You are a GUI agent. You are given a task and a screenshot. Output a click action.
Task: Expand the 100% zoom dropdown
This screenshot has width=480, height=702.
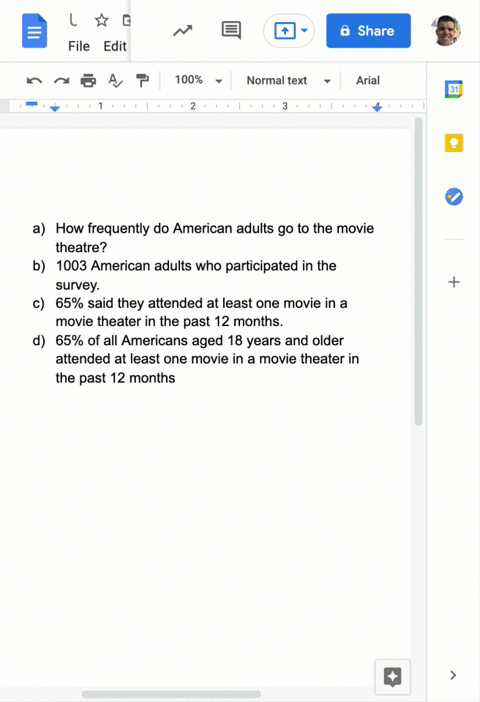[198, 81]
